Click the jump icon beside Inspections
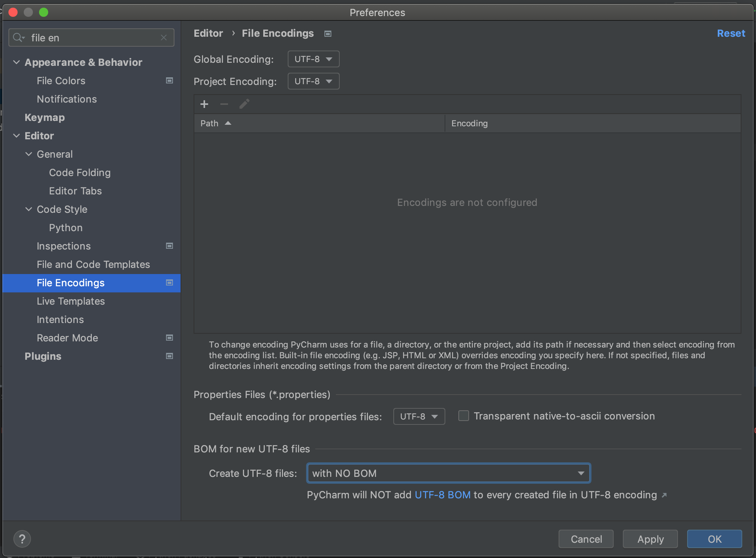Viewport: 756px width, 558px height. pyautogui.click(x=169, y=246)
